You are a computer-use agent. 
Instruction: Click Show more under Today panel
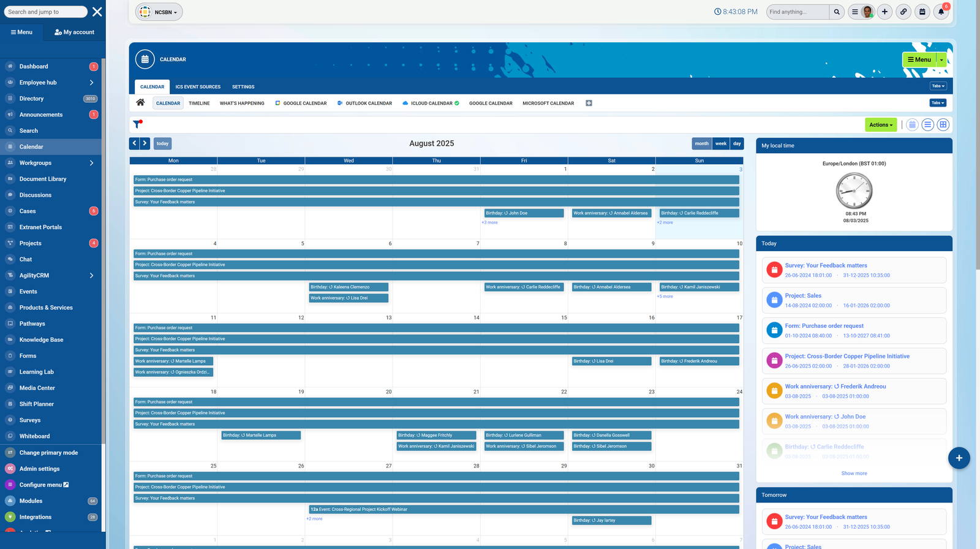(x=854, y=474)
